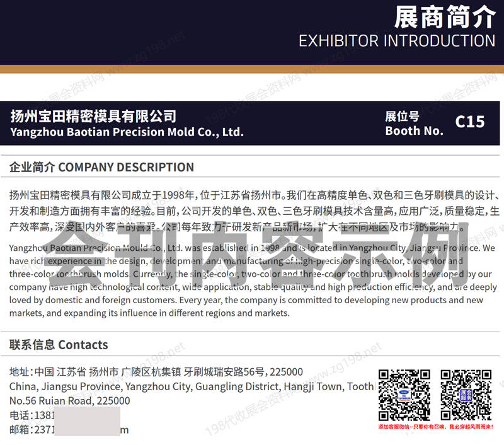Click the booth number "C15"
The height and width of the screenshot is (445, 504).
tap(469, 122)
